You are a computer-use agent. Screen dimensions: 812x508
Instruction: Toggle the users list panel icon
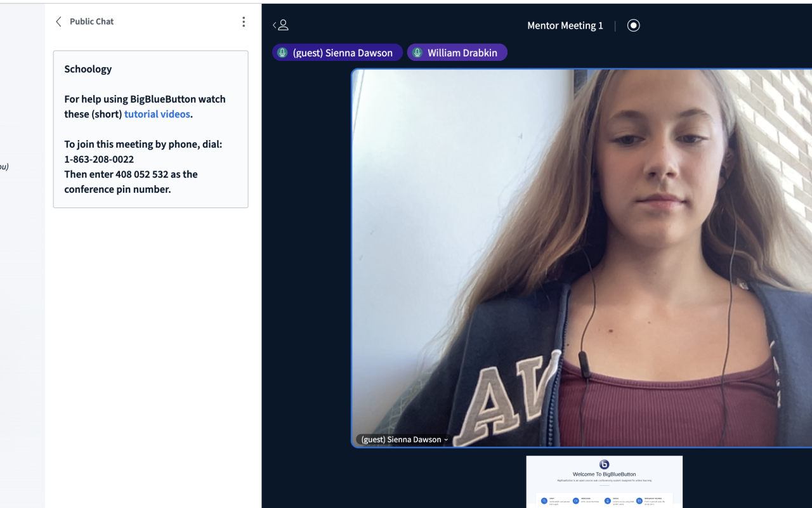tap(280, 25)
